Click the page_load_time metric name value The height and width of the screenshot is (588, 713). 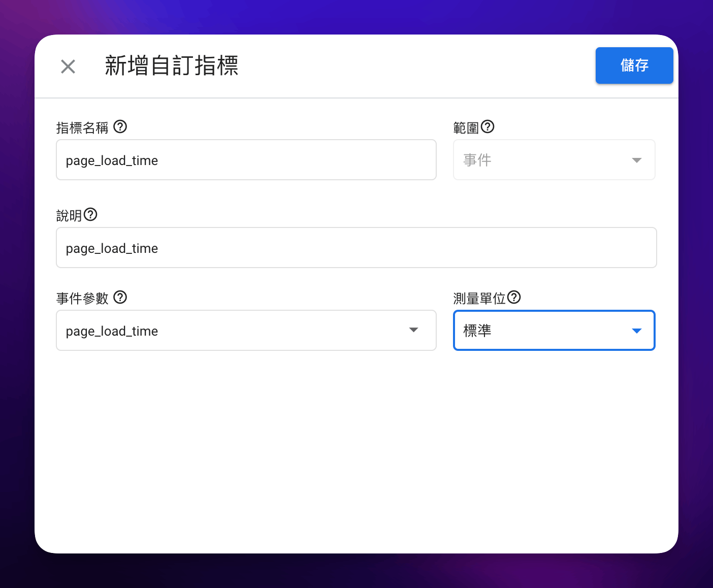point(111,160)
